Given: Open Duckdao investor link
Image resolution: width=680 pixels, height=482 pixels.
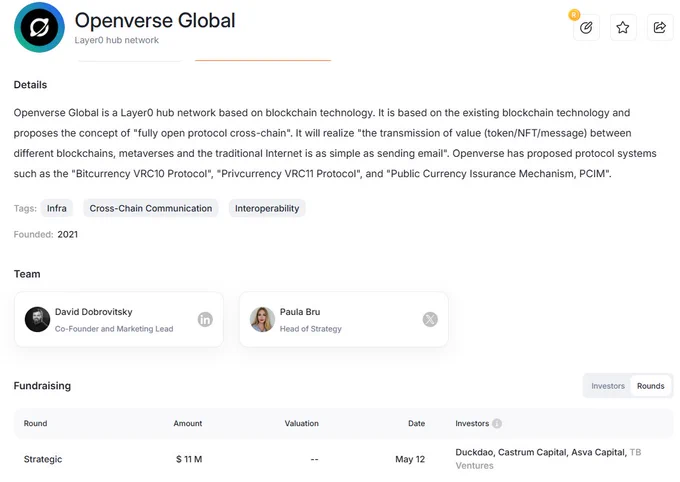Looking at the screenshot, I should [x=474, y=452].
